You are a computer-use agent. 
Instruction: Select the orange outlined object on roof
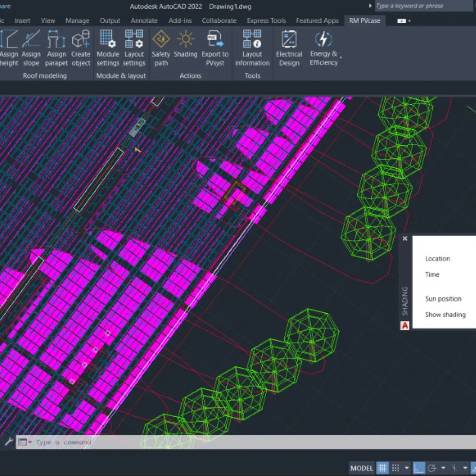[x=235, y=193]
